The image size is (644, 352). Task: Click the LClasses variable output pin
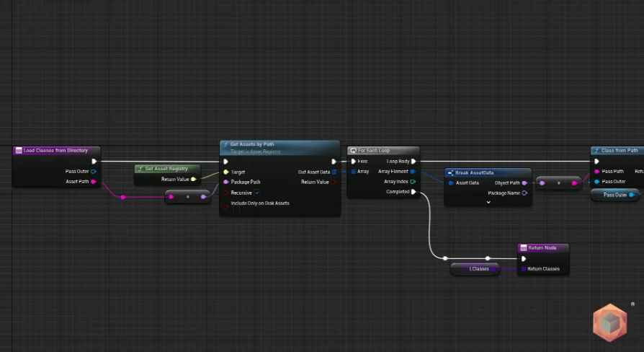click(493, 269)
